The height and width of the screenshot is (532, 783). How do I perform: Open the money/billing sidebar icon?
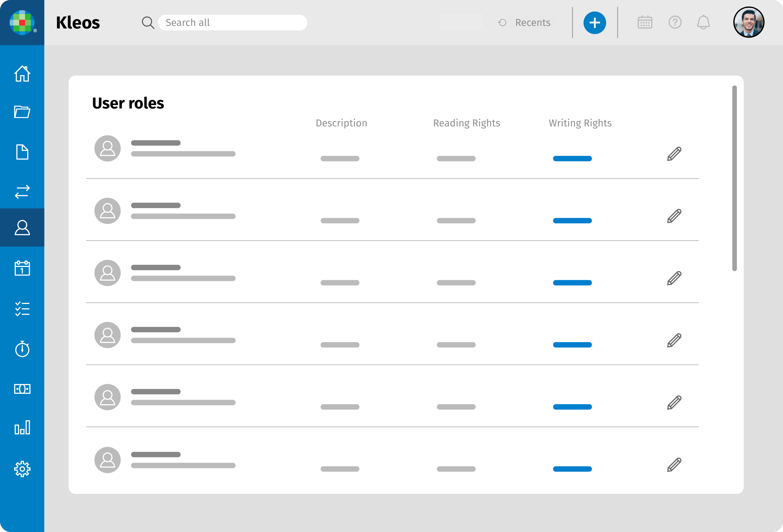22,389
